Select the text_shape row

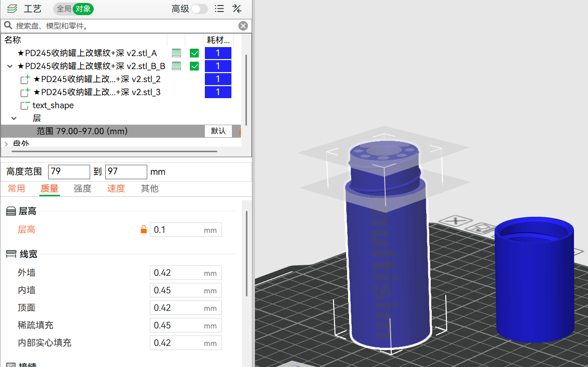tap(53, 105)
